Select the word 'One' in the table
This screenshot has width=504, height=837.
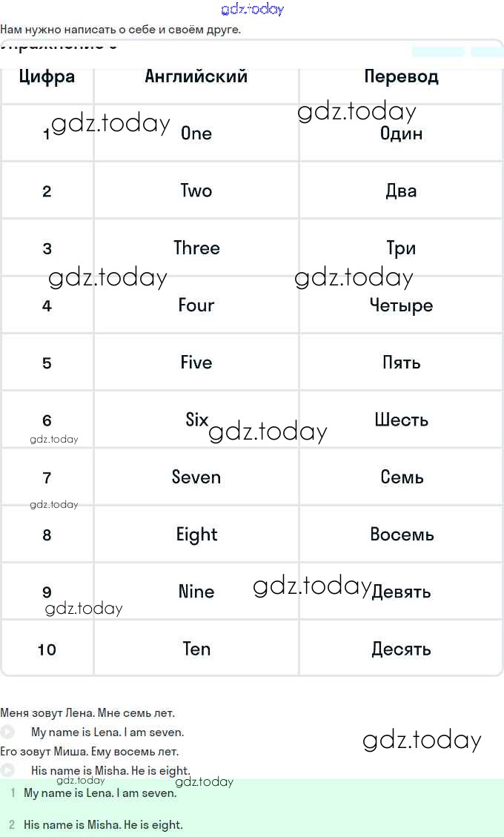(196, 133)
